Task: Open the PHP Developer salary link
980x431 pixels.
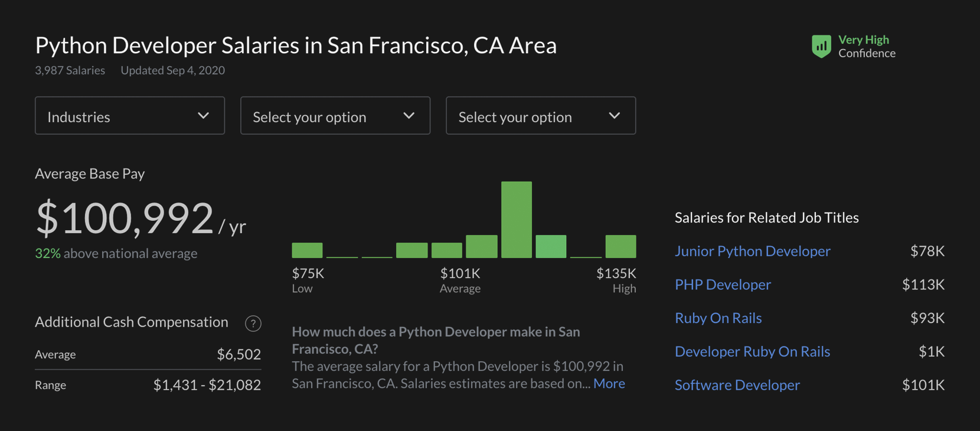Action: [x=723, y=285]
